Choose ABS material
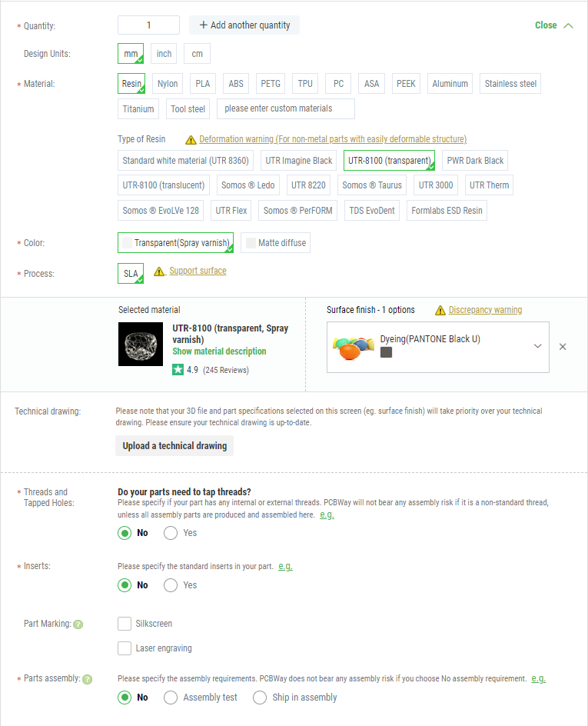The width and height of the screenshot is (588, 726). coord(236,84)
